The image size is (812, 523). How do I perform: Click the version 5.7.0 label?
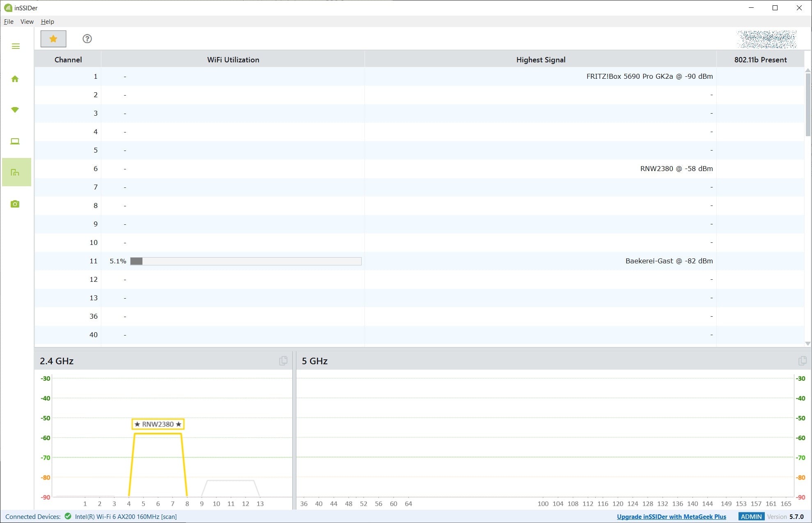tap(785, 517)
